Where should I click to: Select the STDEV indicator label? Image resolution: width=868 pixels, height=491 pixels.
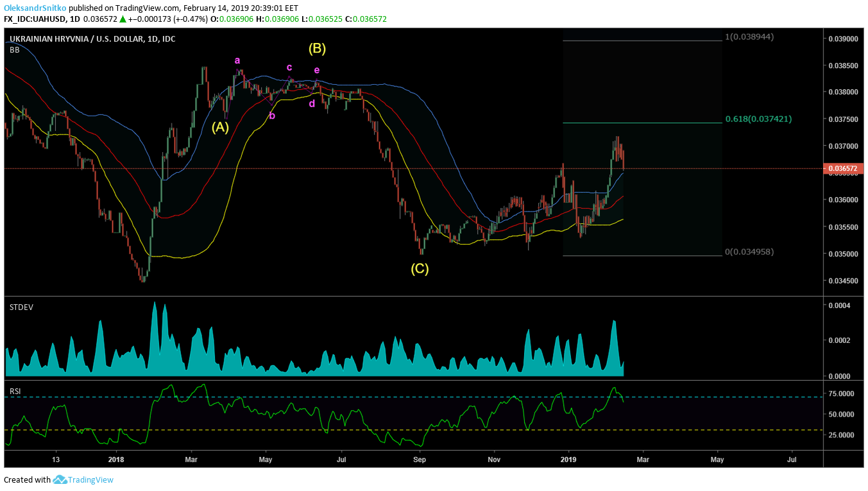pyautogui.click(x=21, y=307)
